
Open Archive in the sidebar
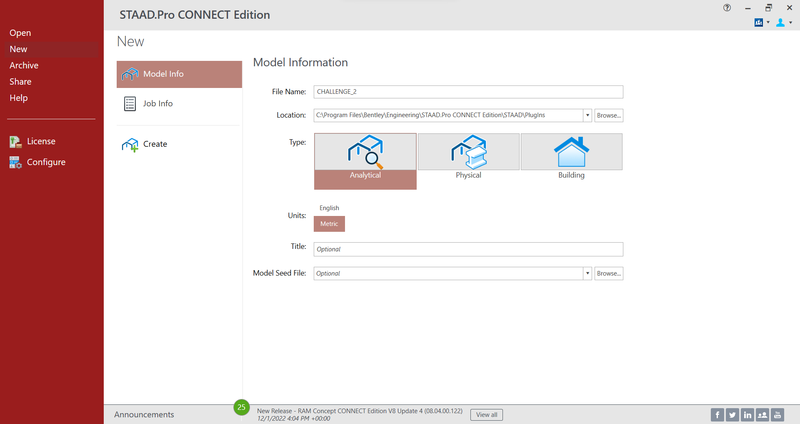24,66
